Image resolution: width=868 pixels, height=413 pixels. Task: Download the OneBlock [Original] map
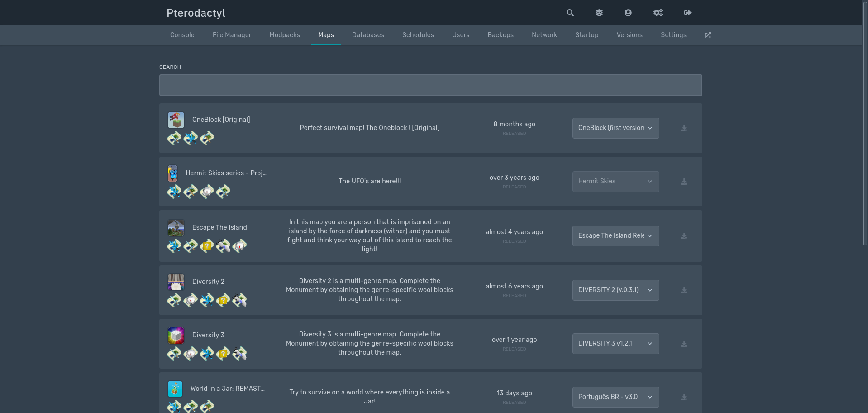click(x=684, y=128)
